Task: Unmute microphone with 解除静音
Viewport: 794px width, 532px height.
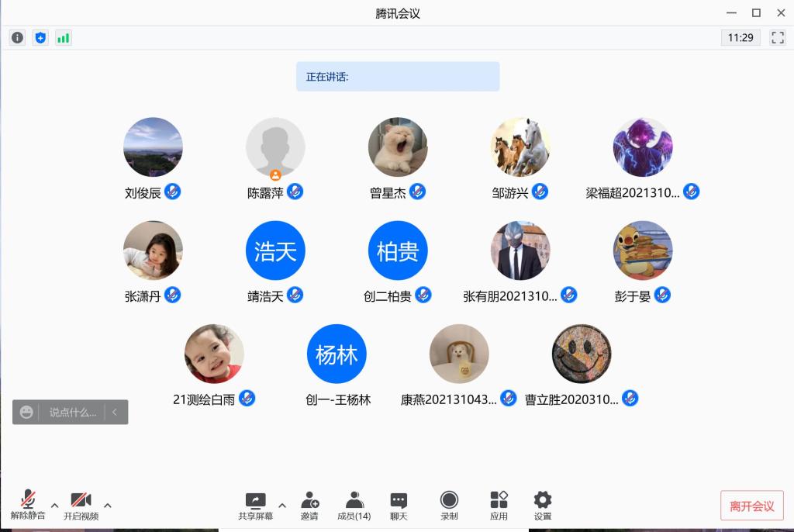Action: click(x=28, y=505)
